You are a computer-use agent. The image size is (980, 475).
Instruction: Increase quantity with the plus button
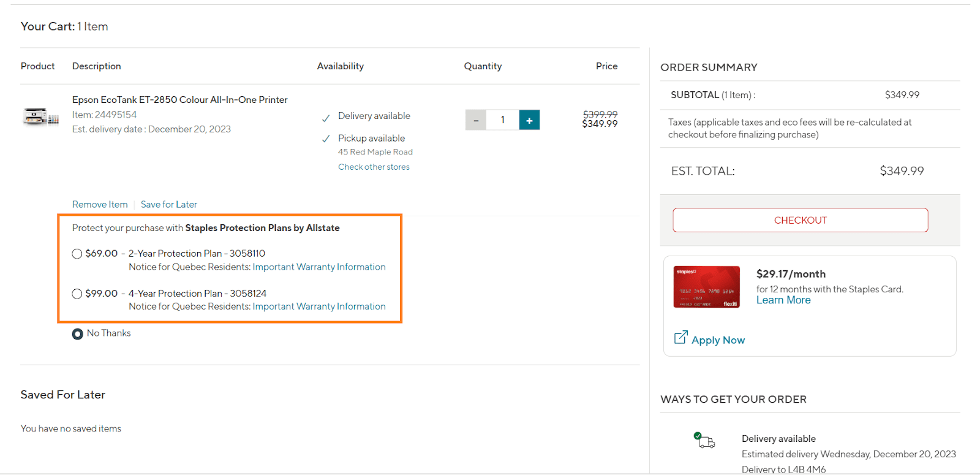[x=529, y=120]
